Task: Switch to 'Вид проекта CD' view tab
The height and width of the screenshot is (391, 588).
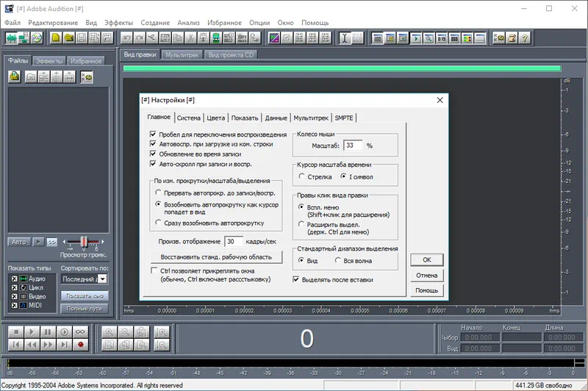Action: point(231,55)
